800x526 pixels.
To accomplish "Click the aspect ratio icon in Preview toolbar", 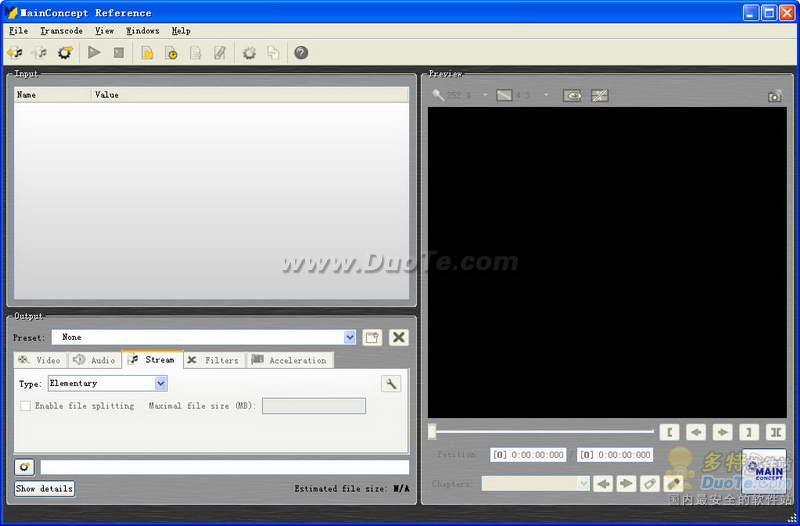I will (504, 95).
